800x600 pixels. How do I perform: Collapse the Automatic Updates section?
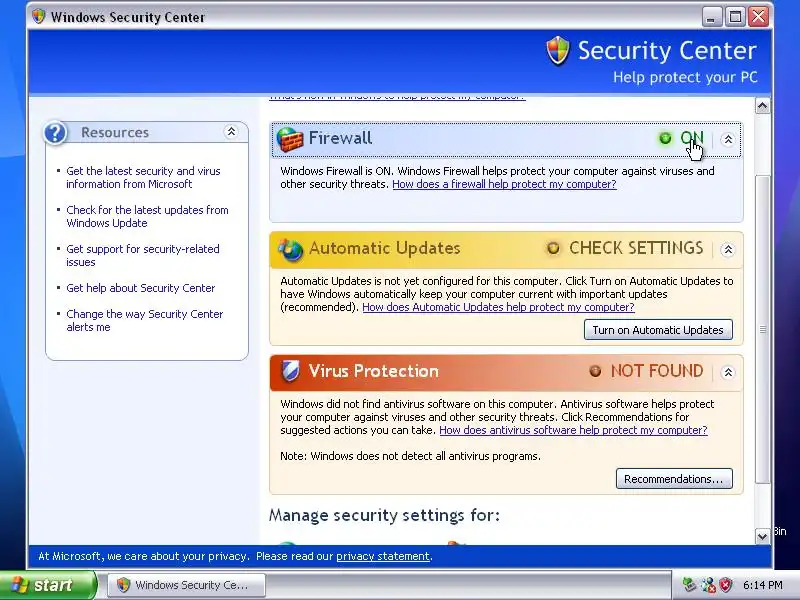pyautogui.click(x=728, y=249)
